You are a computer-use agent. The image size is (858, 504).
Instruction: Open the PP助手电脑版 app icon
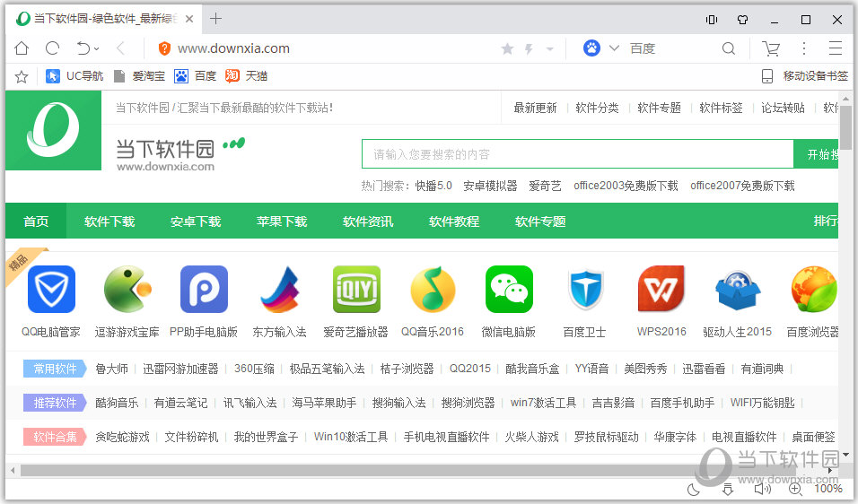click(204, 289)
